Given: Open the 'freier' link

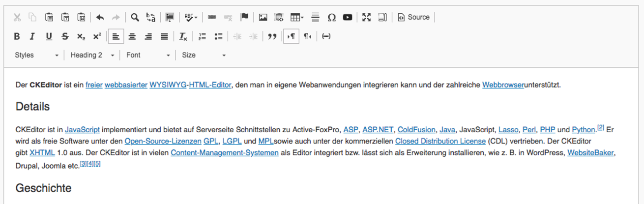Looking at the screenshot, I should [x=94, y=85].
